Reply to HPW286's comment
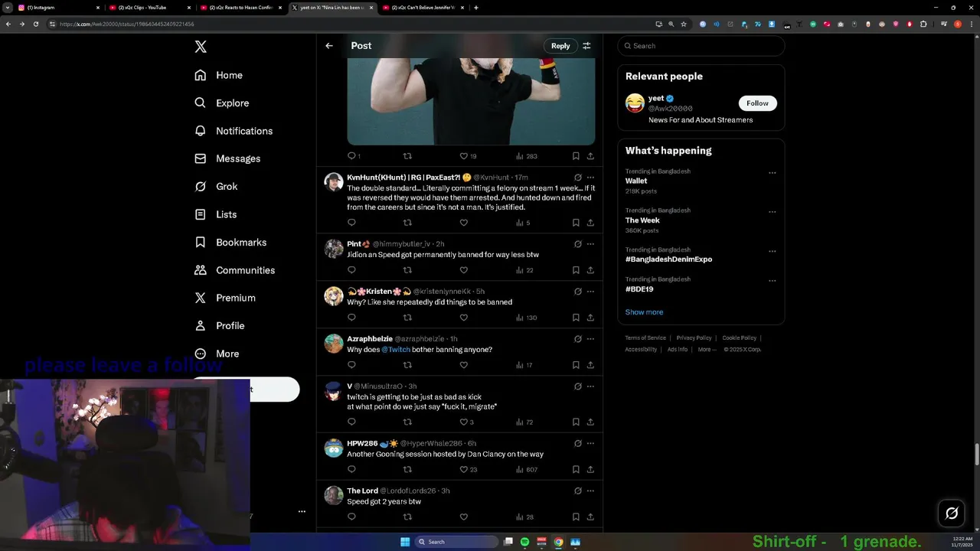Image resolution: width=980 pixels, height=551 pixels. [351, 469]
